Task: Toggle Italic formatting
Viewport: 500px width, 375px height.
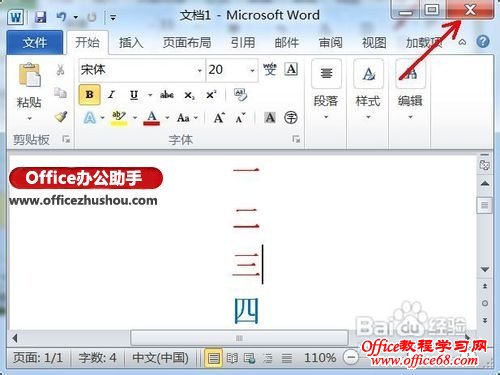Action: 111,95
